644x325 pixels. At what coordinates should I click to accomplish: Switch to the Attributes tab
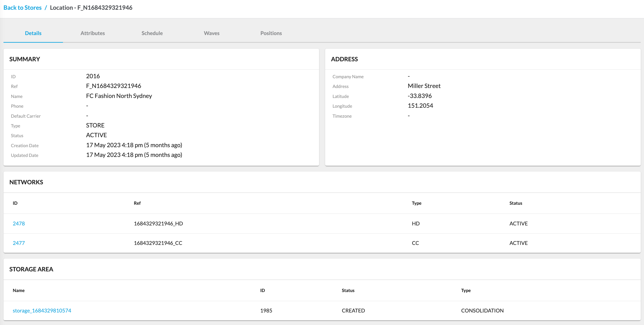pos(92,33)
